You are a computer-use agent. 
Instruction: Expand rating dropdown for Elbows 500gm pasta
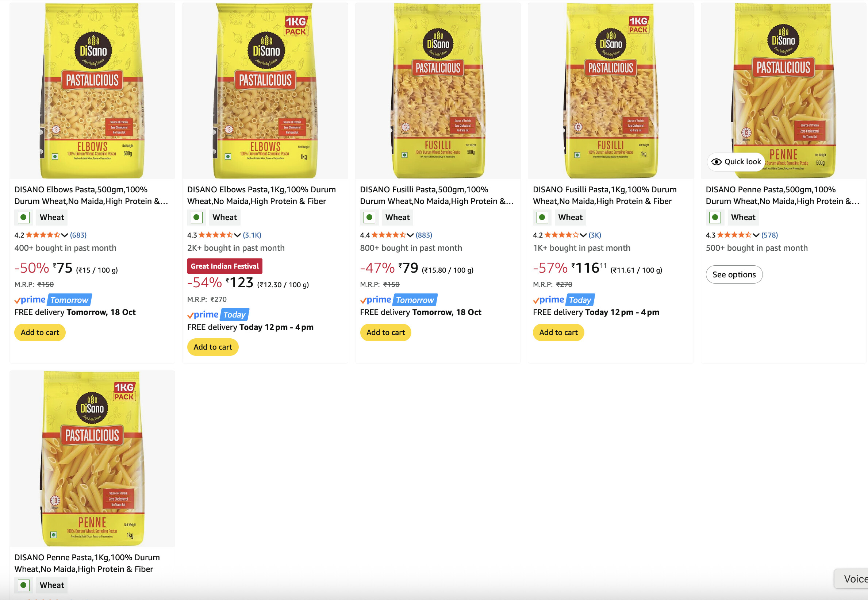[65, 235]
